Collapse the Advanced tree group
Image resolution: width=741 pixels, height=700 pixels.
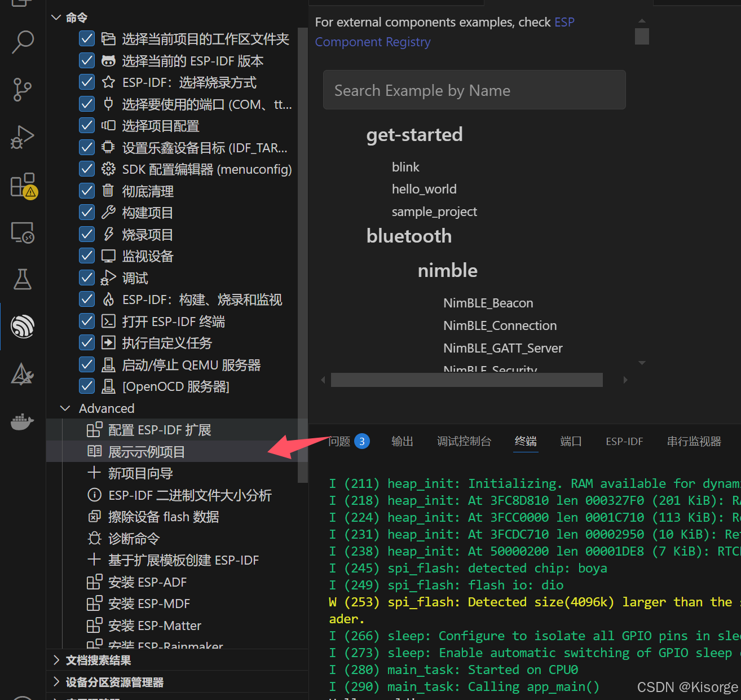click(x=65, y=408)
